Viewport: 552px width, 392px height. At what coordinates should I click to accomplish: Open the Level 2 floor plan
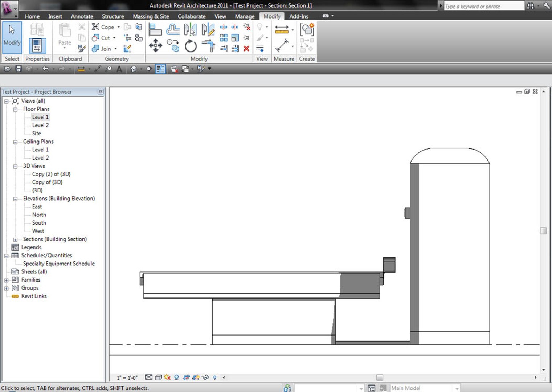tap(40, 125)
